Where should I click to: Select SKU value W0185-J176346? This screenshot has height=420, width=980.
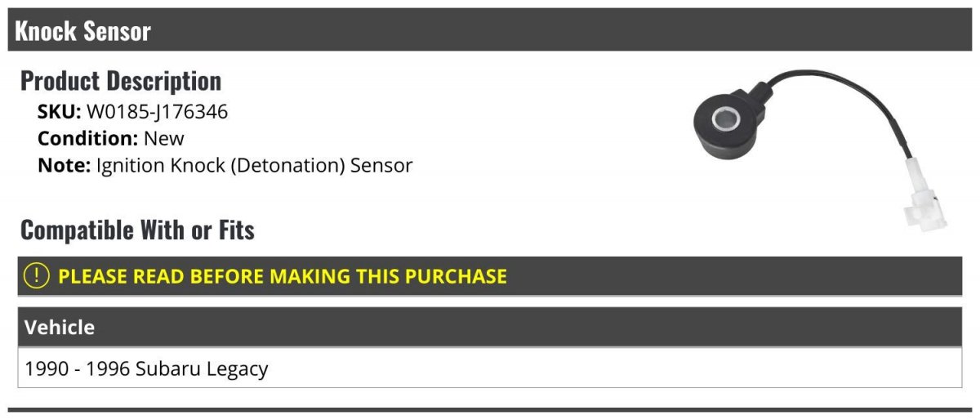(158, 112)
